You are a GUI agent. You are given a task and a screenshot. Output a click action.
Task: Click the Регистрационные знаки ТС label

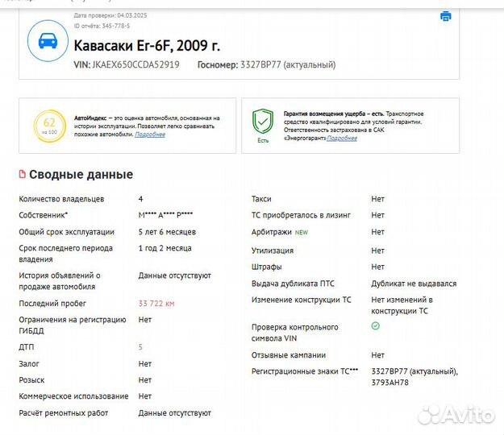pos(305,371)
